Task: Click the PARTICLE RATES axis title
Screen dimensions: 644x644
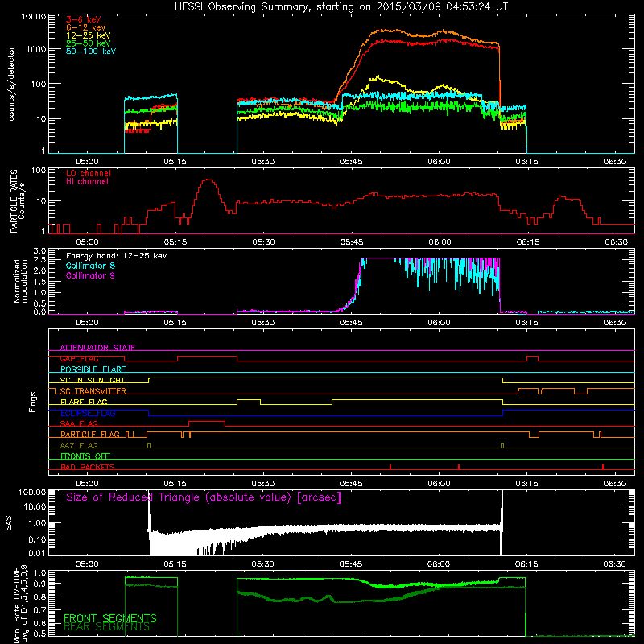Action: pos(14,200)
